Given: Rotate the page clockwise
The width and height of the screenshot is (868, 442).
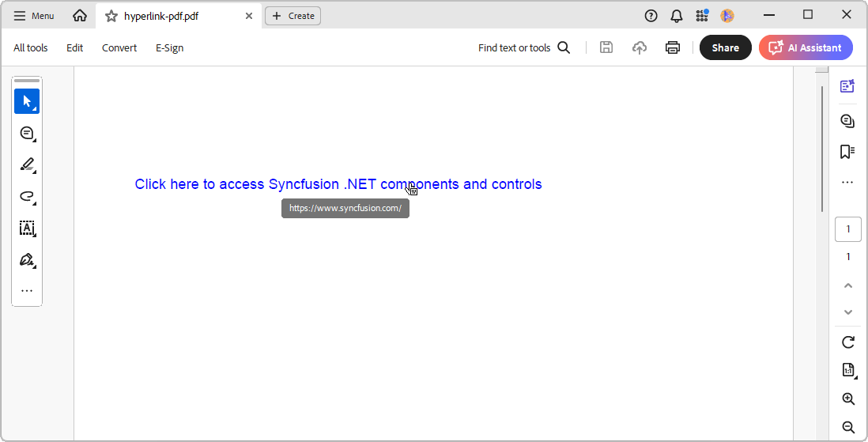Looking at the screenshot, I should [x=848, y=342].
